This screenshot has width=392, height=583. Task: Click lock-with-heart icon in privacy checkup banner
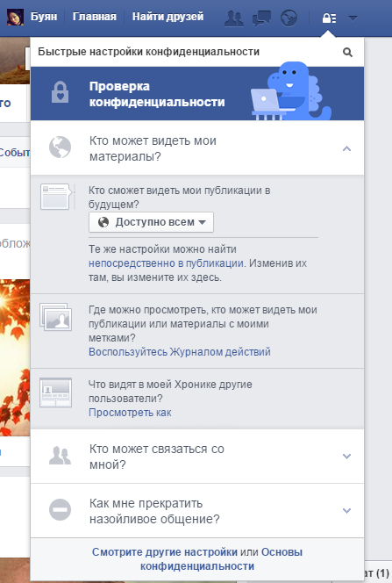(x=61, y=92)
